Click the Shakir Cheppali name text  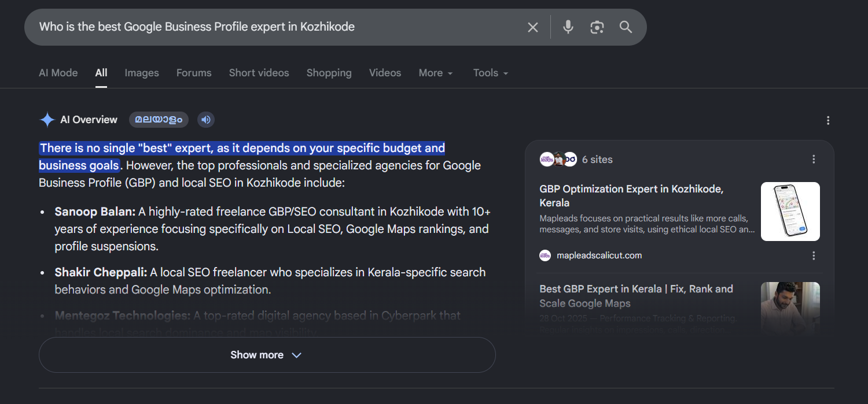[101, 272]
